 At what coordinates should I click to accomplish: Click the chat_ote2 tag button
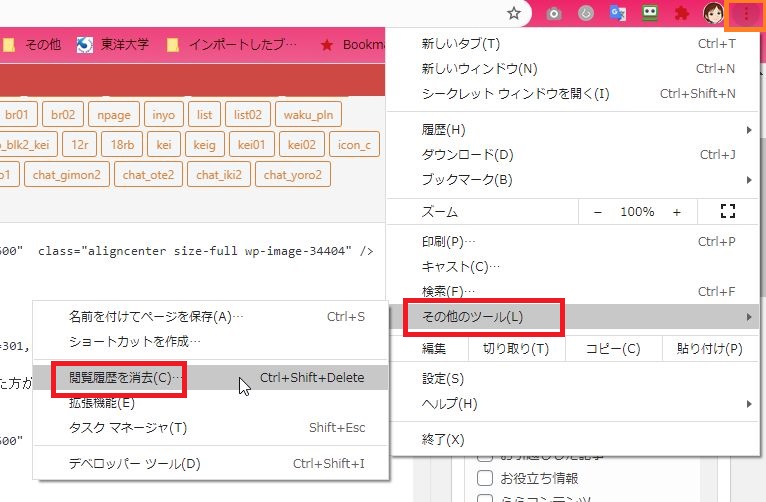click(149, 174)
